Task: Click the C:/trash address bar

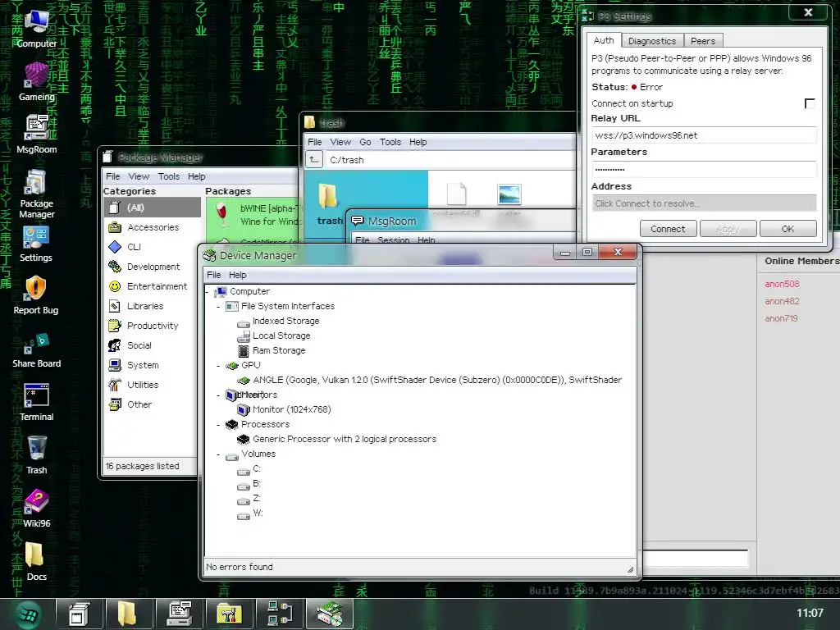Action: [450, 160]
